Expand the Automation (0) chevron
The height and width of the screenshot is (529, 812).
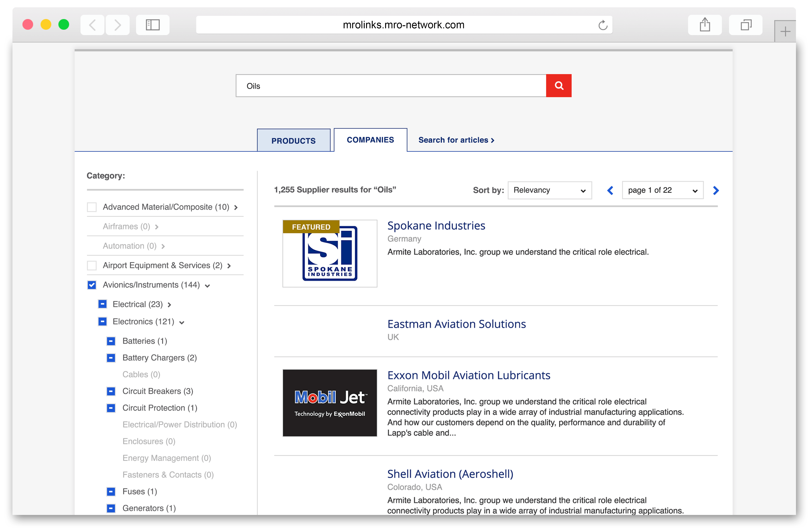click(163, 246)
